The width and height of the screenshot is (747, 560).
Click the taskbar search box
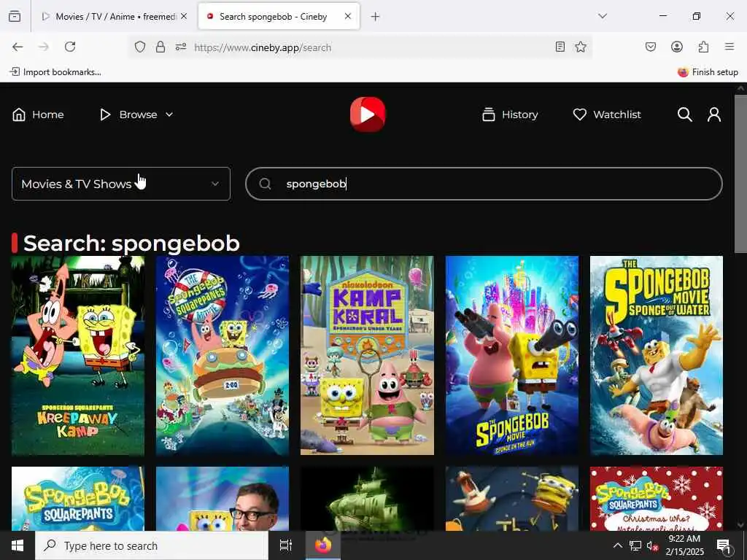tap(152, 545)
